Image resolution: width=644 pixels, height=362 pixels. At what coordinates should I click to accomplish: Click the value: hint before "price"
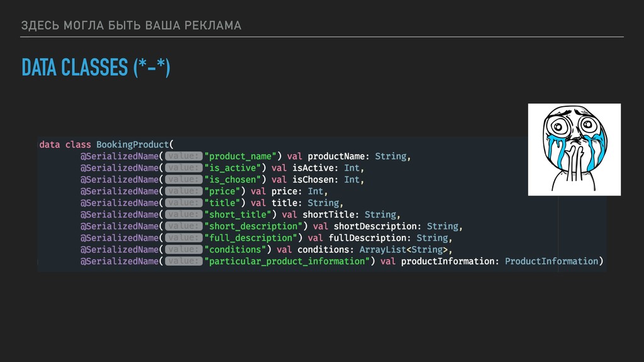184,191
